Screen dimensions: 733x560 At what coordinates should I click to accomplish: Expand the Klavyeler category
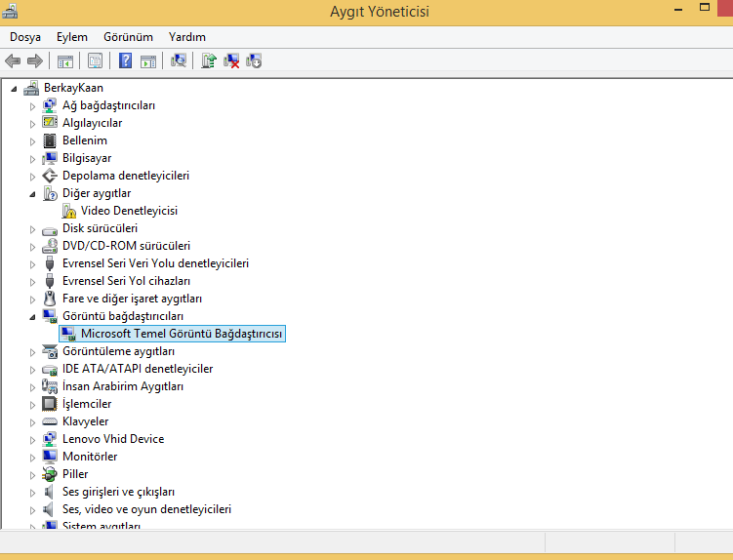(32, 422)
